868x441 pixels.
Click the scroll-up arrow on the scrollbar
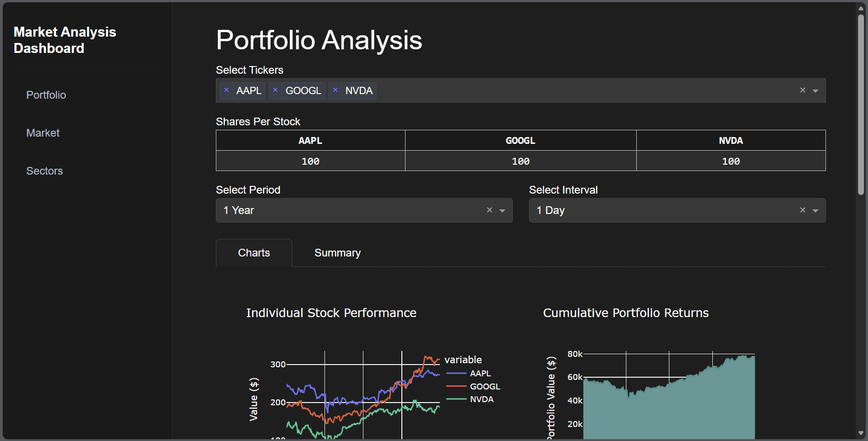click(x=861, y=8)
